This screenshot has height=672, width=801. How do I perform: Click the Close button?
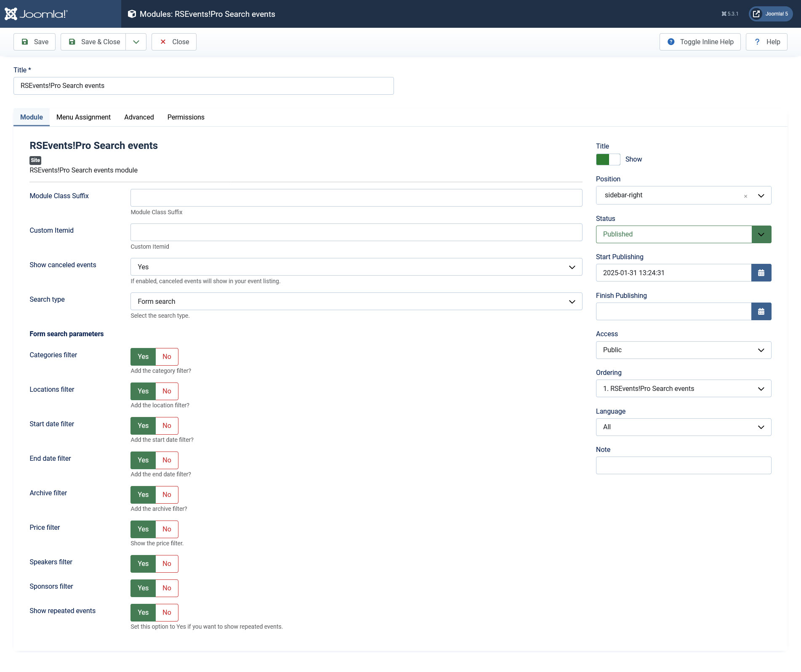(x=174, y=42)
